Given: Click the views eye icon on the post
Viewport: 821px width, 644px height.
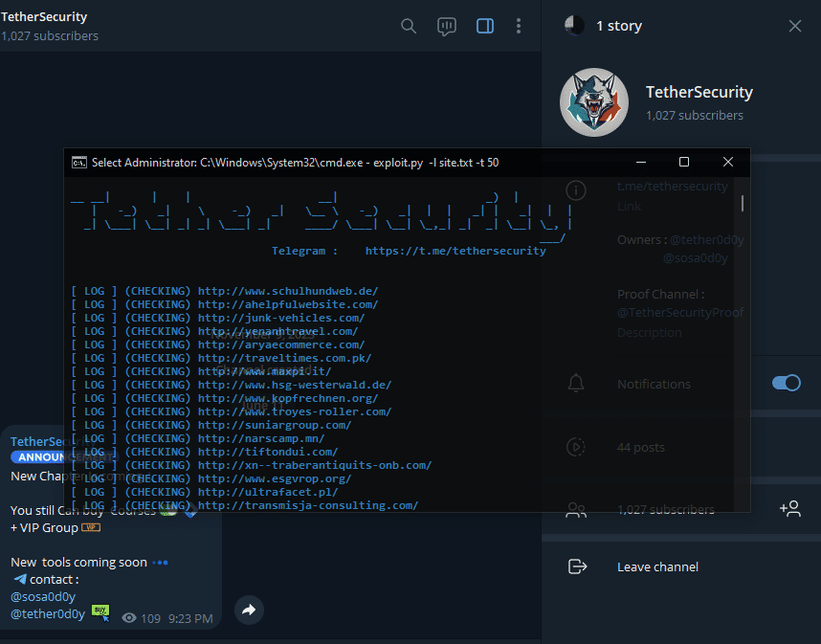Looking at the screenshot, I should (129, 618).
